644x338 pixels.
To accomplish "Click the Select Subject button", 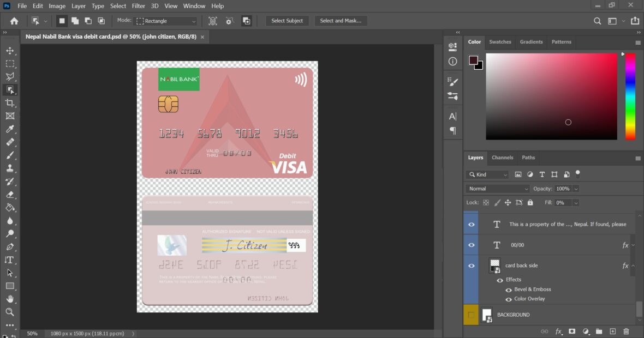I will (x=287, y=20).
